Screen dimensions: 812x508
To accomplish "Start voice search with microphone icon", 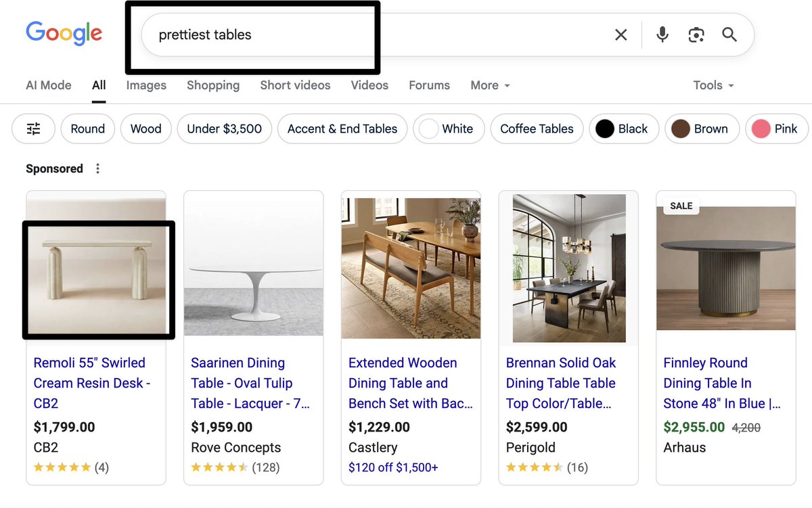I will (662, 34).
